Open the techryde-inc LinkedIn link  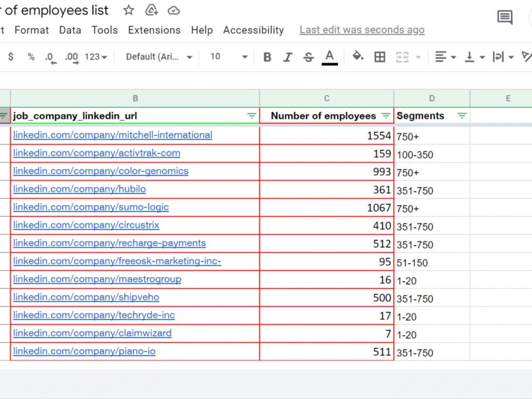tap(94, 315)
